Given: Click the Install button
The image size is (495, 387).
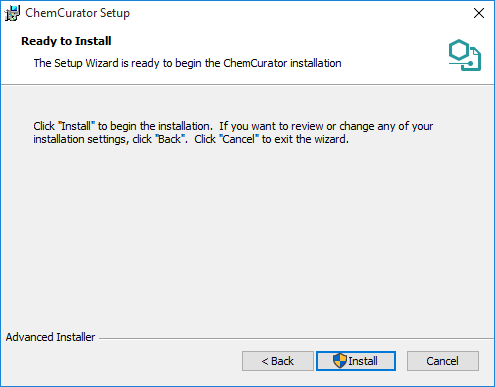Looking at the screenshot, I should (x=356, y=361).
